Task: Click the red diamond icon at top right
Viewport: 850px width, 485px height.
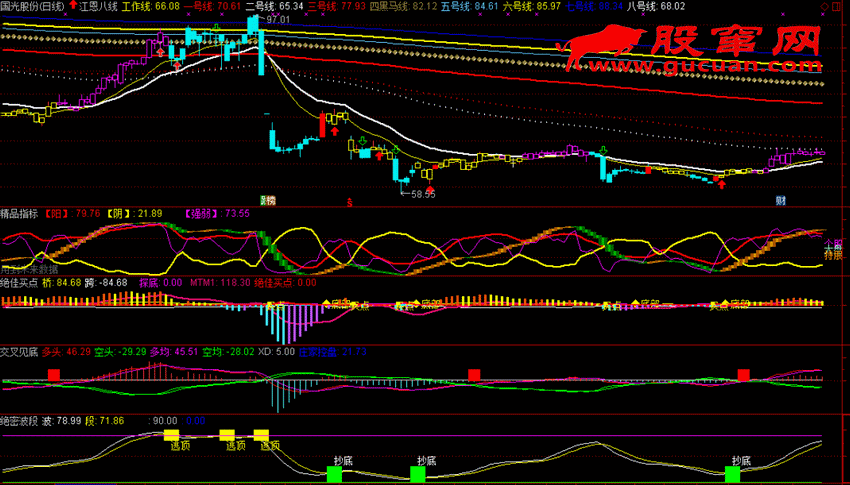Action: click(x=825, y=7)
